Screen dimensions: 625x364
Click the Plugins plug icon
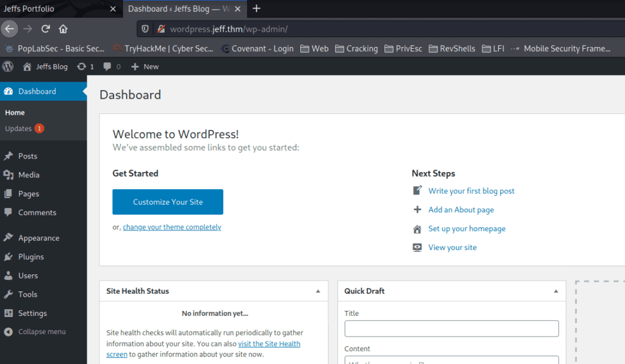[9, 257]
